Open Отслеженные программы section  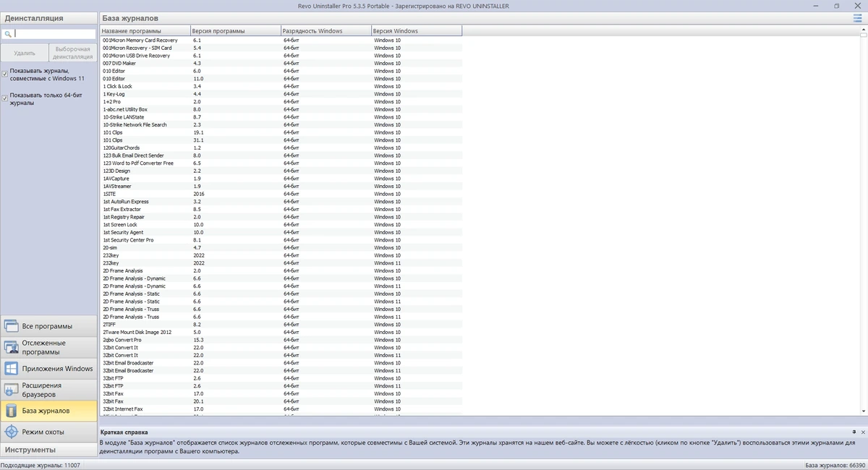(x=48, y=347)
